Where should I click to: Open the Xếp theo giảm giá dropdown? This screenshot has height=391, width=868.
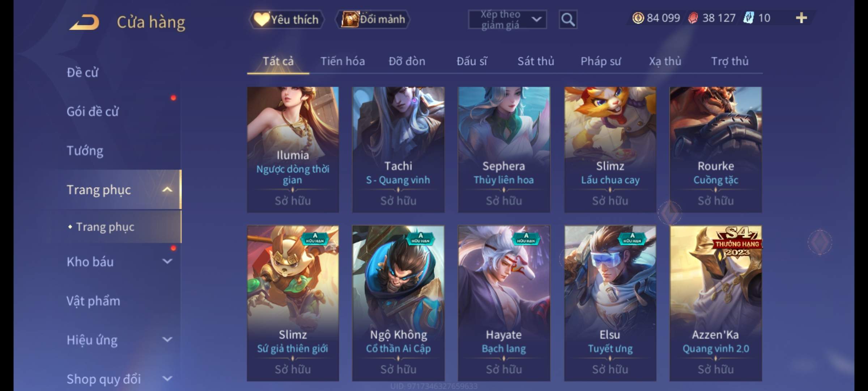pyautogui.click(x=507, y=20)
